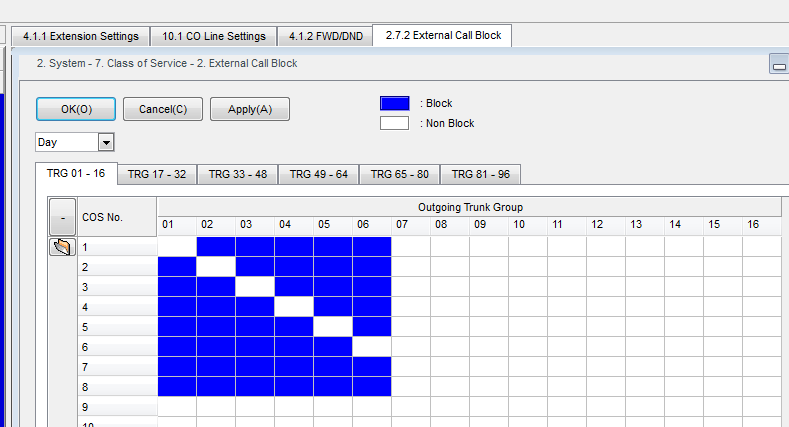This screenshot has width=789, height=427.
Task: Click the Apply(A) button
Action: click(250, 109)
